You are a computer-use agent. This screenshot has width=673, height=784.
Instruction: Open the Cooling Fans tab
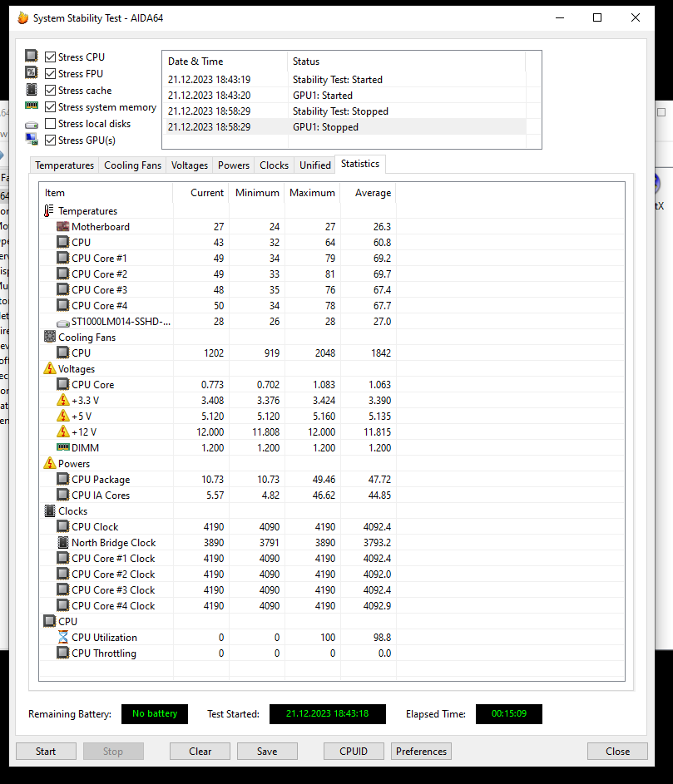coord(132,165)
